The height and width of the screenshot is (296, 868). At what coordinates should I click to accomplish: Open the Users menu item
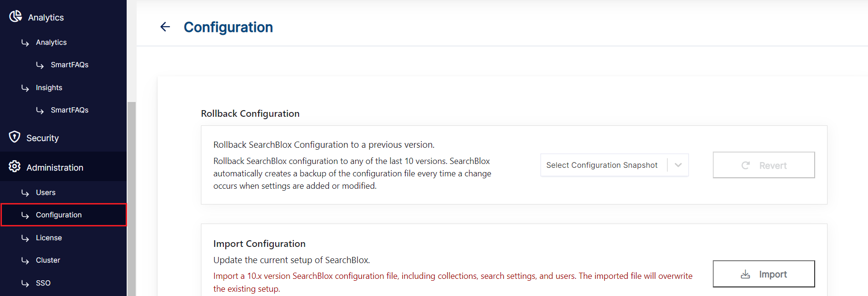[46, 193]
